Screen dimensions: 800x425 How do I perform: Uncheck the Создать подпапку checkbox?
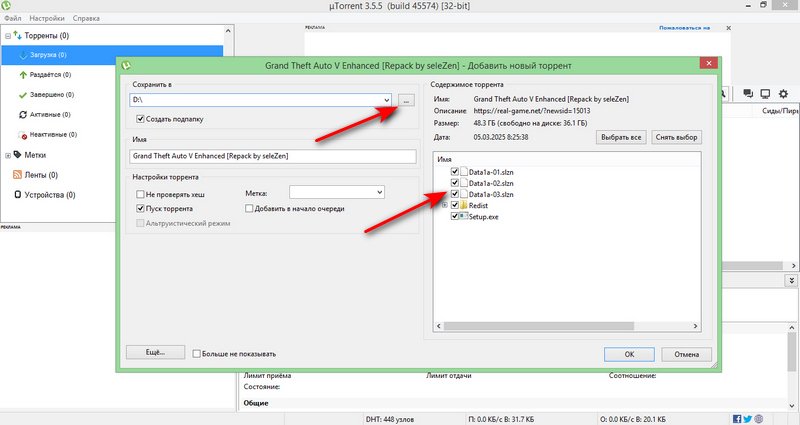[141, 119]
